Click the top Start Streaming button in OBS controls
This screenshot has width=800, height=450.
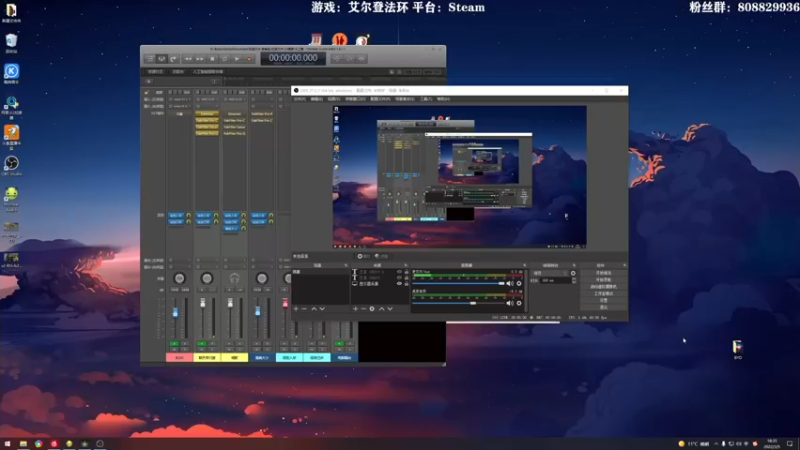pos(604,273)
